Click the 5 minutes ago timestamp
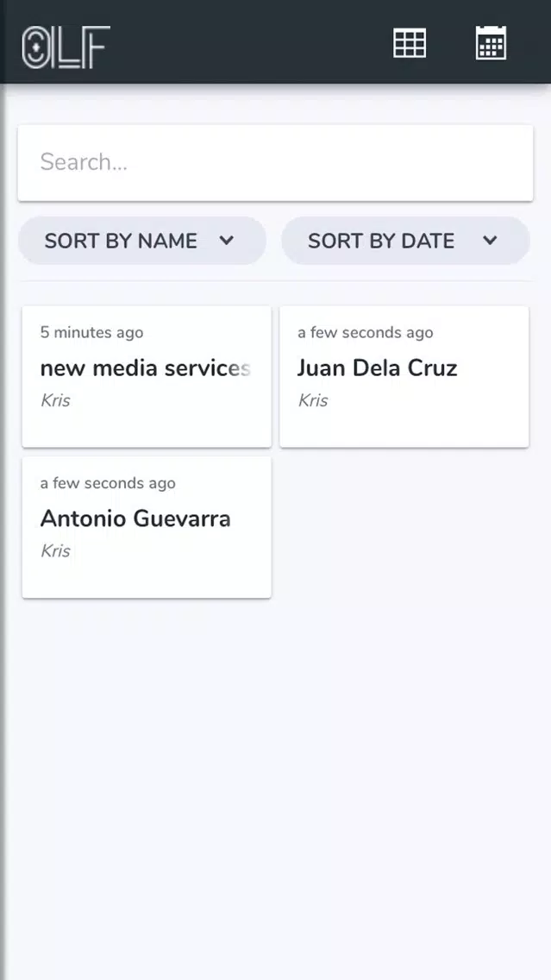 [x=91, y=332]
